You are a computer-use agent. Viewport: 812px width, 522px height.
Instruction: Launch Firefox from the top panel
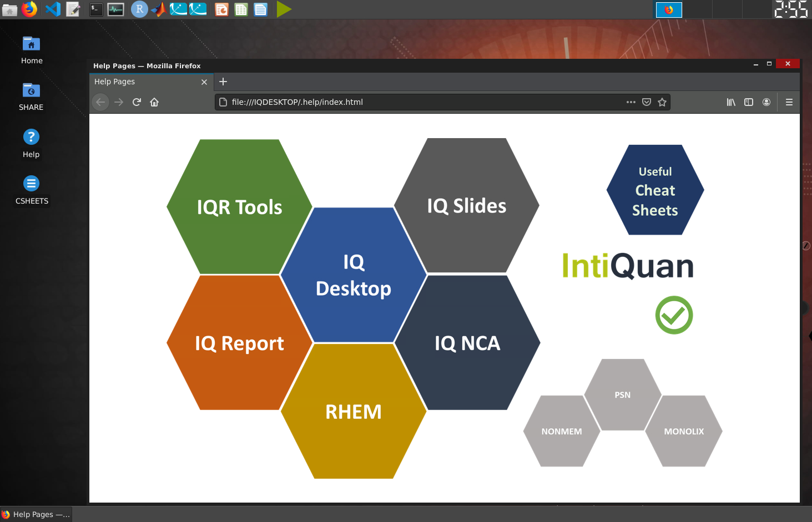point(29,9)
